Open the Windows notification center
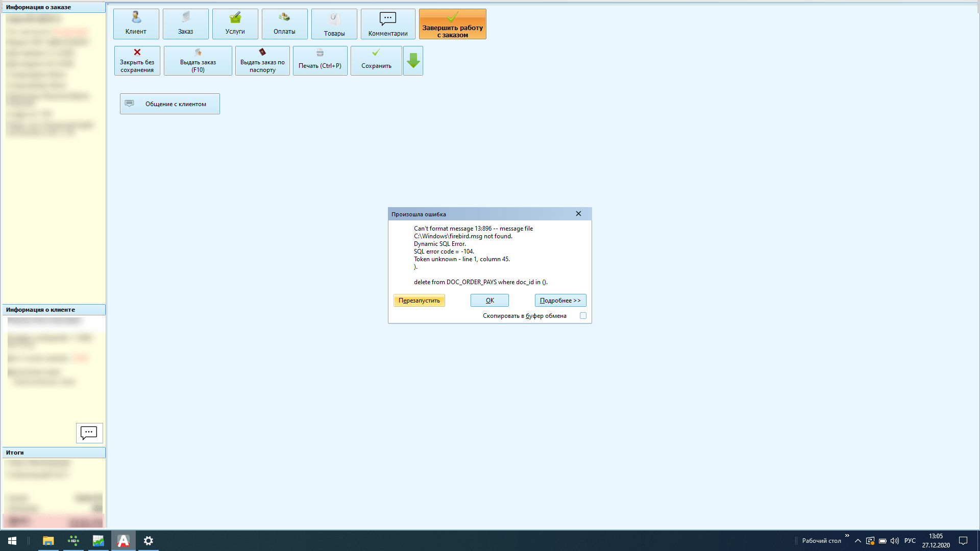This screenshot has width=980, height=551. coord(963,541)
